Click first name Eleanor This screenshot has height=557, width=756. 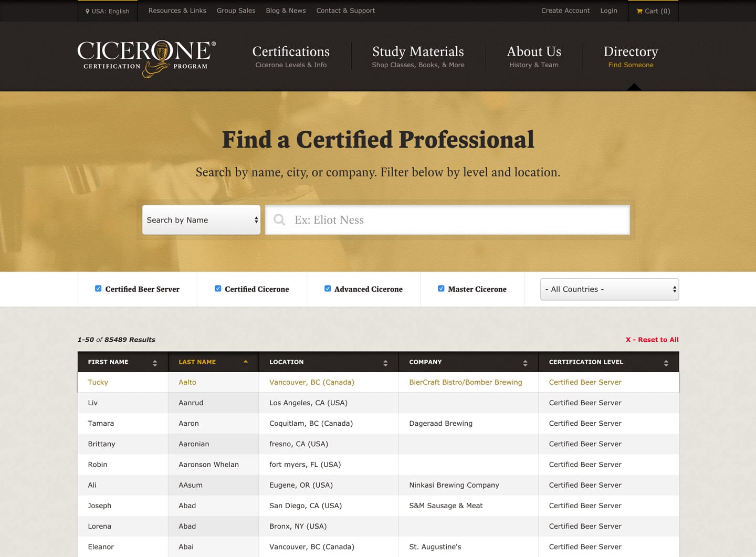(101, 547)
